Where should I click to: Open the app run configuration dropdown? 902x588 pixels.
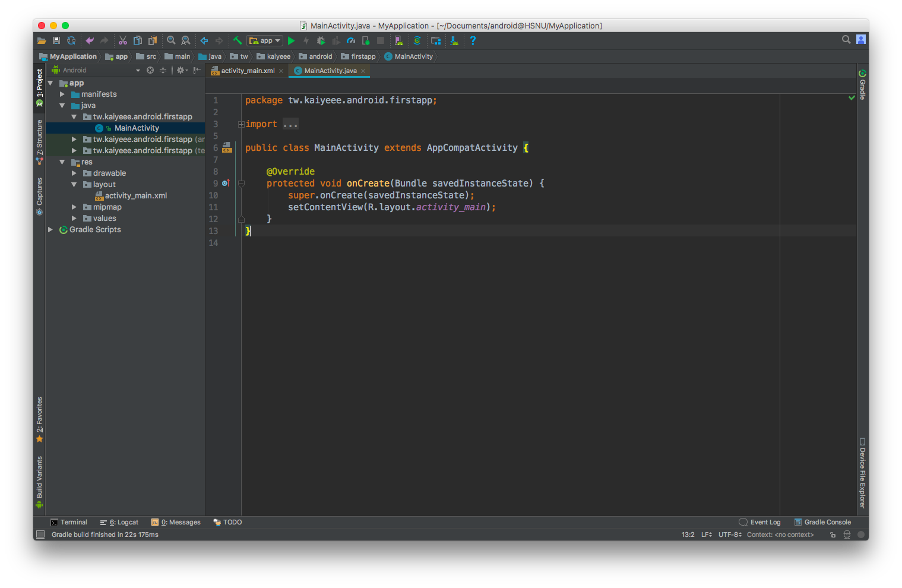pyautogui.click(x=265, y=40)
